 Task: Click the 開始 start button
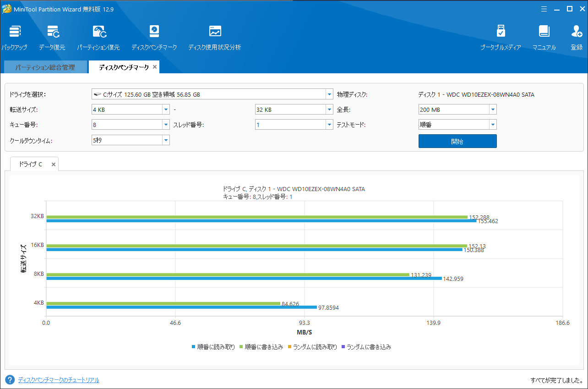click(457, 141)
